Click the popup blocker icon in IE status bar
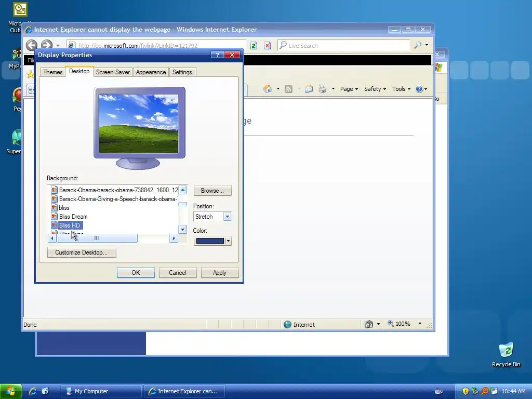This screenshot has width=532, height=399. [369, 324]
